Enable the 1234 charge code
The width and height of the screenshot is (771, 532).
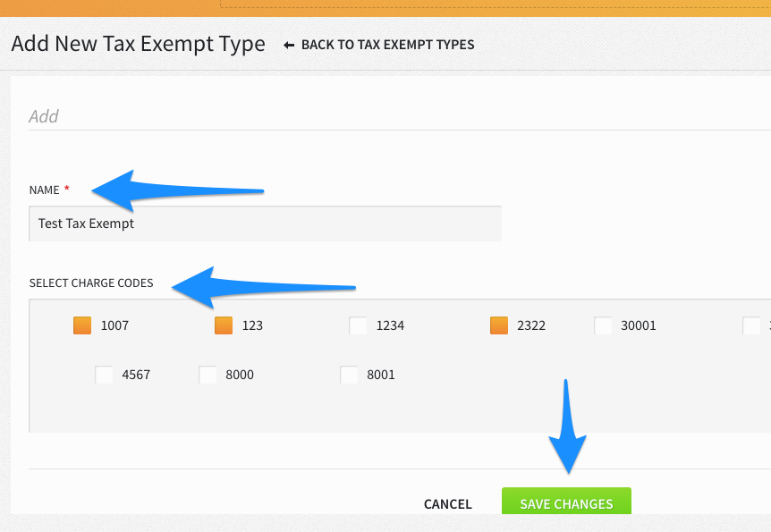(x=358, y=325)
